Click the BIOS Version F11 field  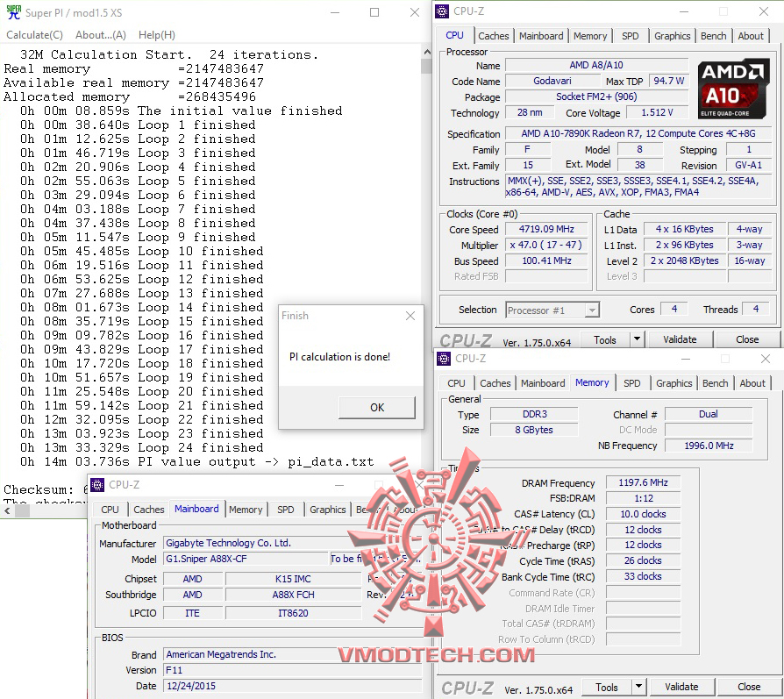click(293, 670)
